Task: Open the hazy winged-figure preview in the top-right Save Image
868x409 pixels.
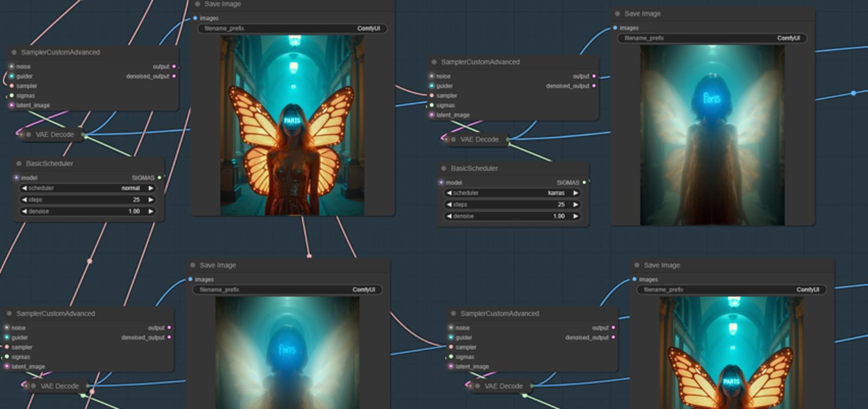Action: pos(712,135)
